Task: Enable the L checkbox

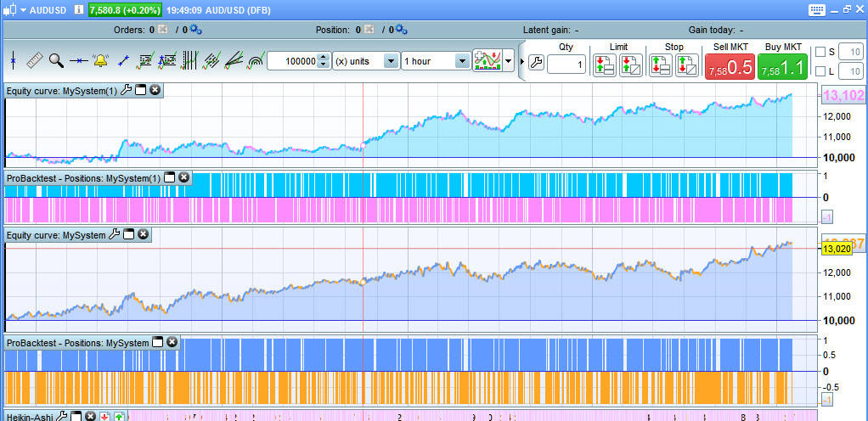Action: (x=820, y=71)
